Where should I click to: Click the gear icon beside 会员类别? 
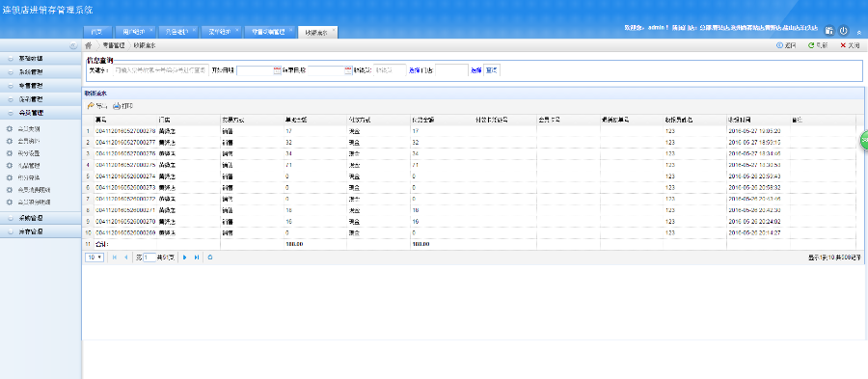pyautogui.click(x=9, y=129)
